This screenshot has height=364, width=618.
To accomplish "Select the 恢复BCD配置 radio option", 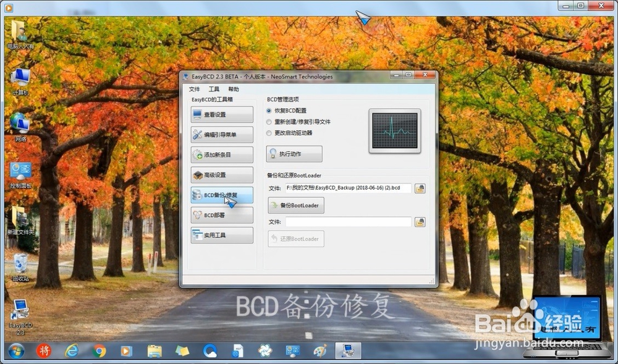I will click(x=287, y=111).
